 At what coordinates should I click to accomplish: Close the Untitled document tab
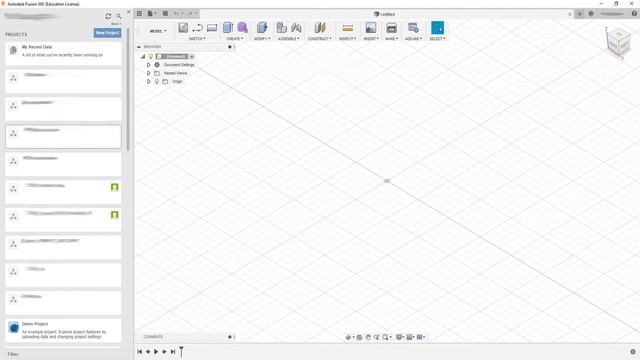(x=570, y=14)
